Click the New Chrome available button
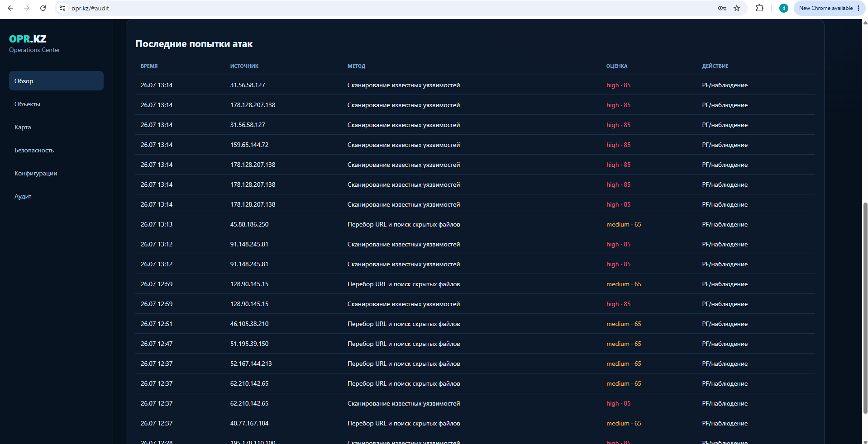The width and height of the screenshot is (868, 444). pos(829,8)
